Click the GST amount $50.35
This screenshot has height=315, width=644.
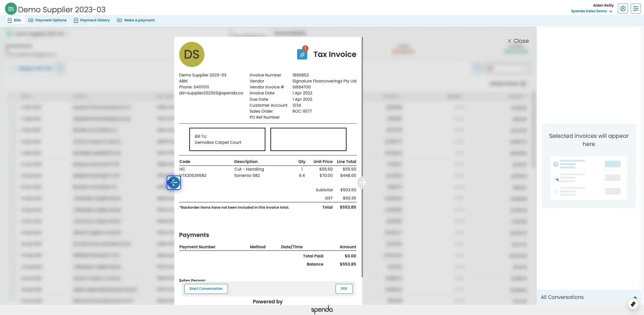[349, 198]
